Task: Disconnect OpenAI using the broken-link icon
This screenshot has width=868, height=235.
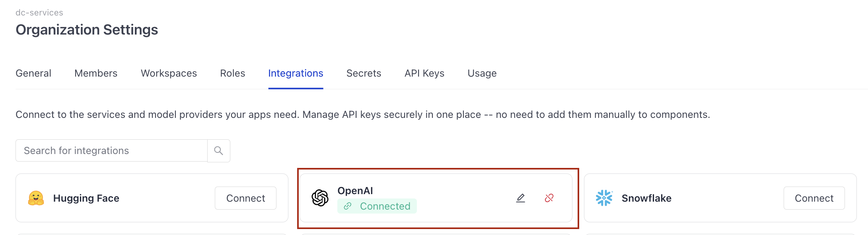Action: point(549,198)
